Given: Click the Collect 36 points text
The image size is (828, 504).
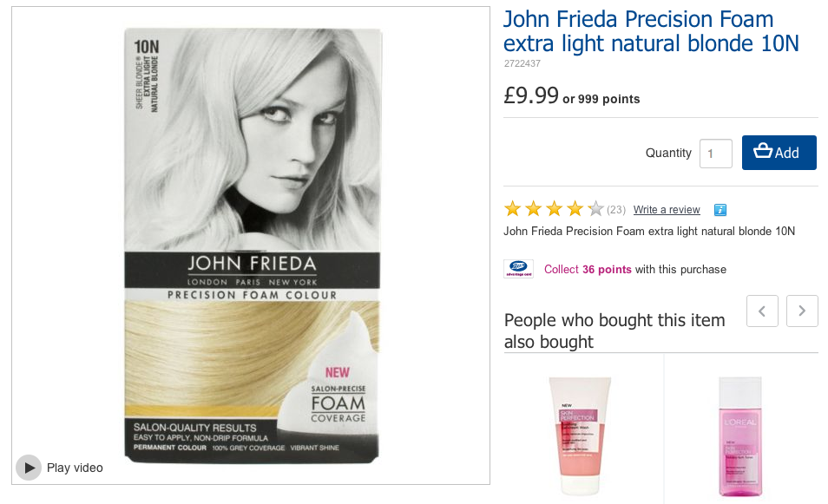Looking at the screenshot, I should [x=588, y=269].
